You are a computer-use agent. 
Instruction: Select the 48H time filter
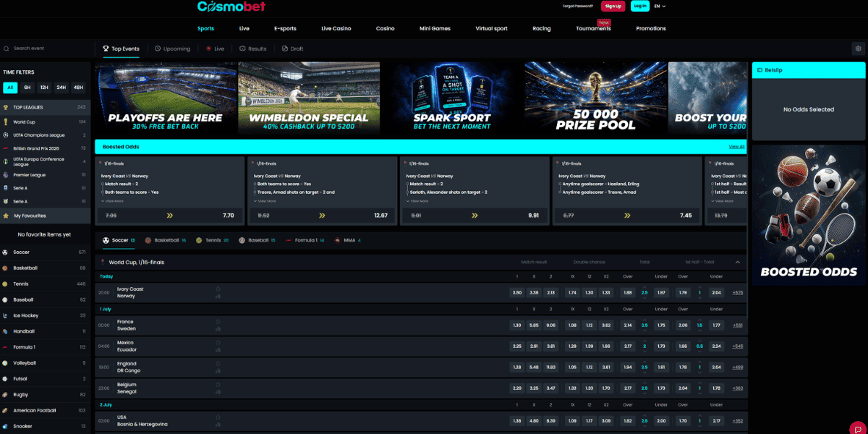pyautogui.click(x=78, y=88)
